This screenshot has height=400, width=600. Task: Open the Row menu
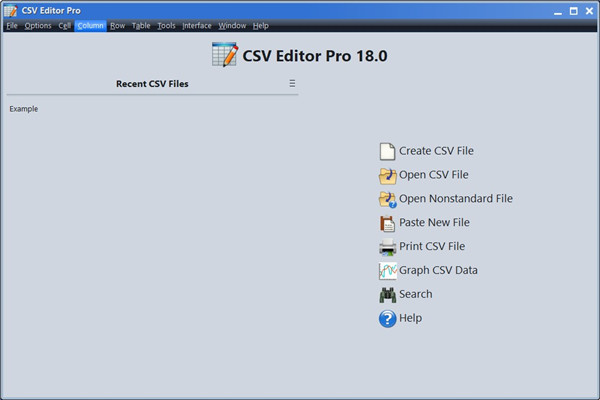pyautogui.click(x=117, y=26)
